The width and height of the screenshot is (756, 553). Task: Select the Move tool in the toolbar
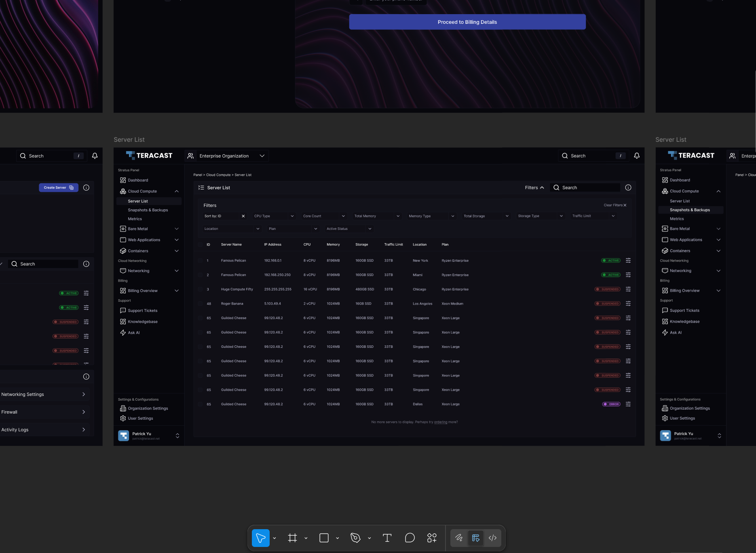(x=260, y=538)
